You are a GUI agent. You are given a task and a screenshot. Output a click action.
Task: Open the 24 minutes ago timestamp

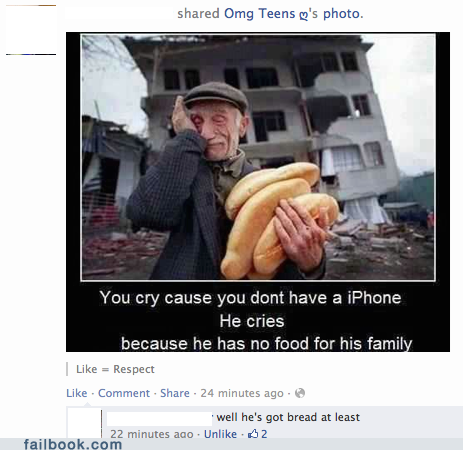(242, 393)
